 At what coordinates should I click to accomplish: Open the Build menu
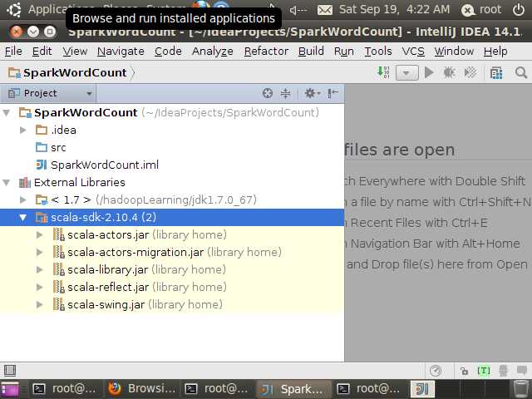click(x=311, y=52)
